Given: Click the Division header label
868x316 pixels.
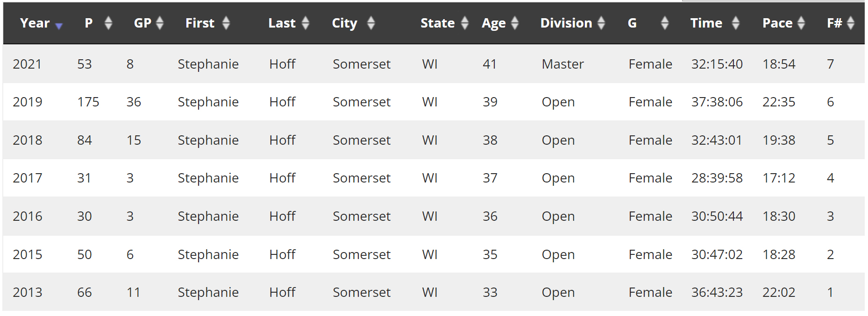Looking at the screenshot, I should point(566,23).
